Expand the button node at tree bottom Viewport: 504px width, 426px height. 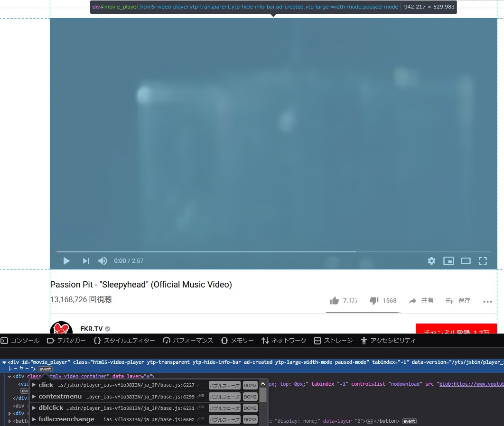click(9, 421)
